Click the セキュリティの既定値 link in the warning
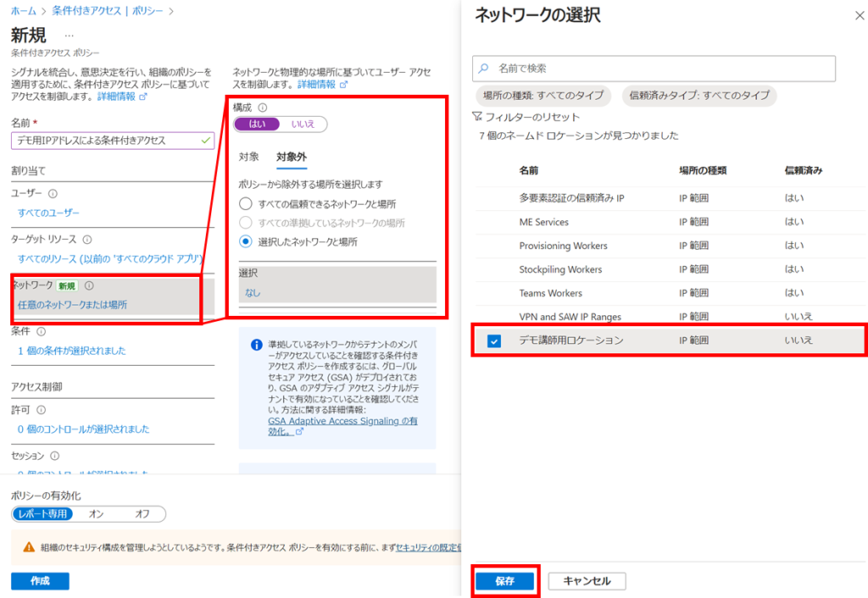Screen dimensions: 868x598 click(428, 548)
